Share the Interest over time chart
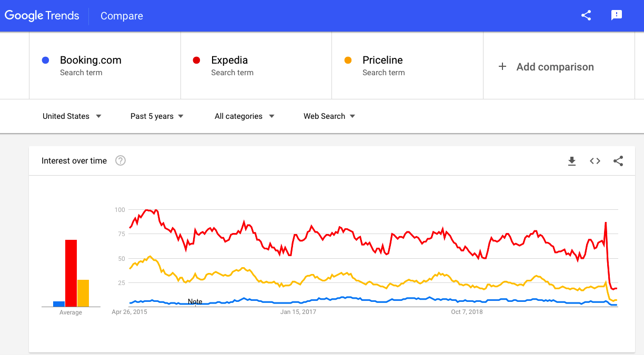The height and width of the screenshot is (355, 644). 618,161
